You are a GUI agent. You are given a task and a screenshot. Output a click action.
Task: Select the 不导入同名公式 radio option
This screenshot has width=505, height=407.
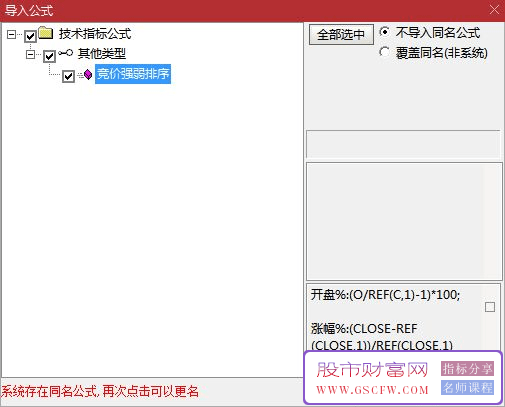(x=384, y=32)
